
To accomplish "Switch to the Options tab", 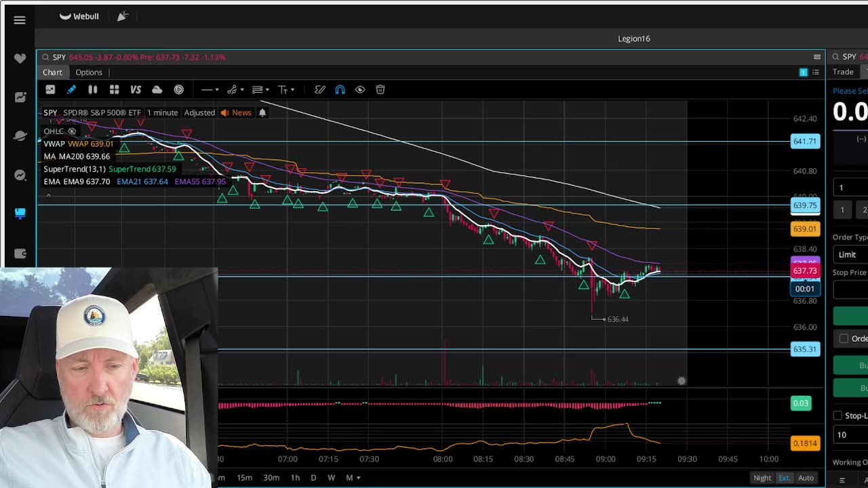I will click(x=89, y=73).
